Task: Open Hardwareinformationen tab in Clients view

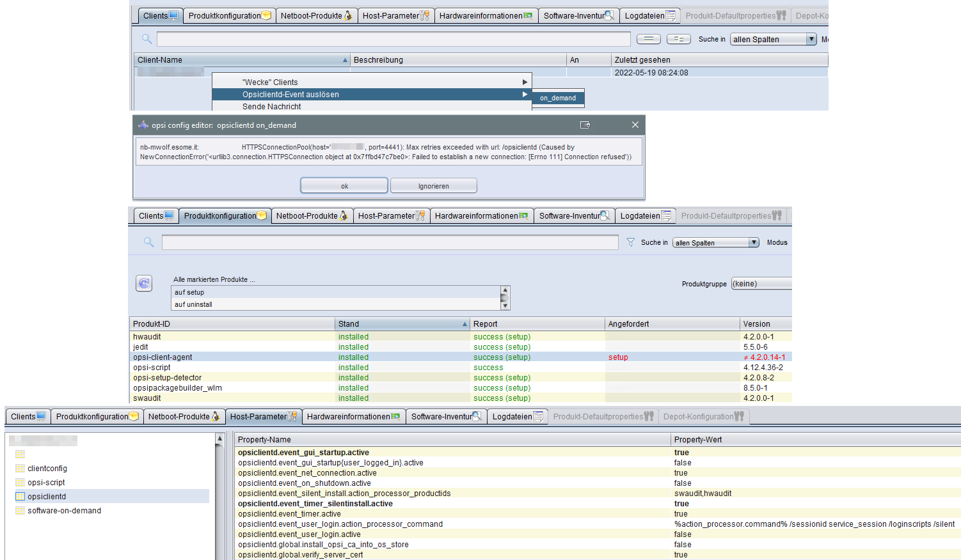Action: coord(486,15)
